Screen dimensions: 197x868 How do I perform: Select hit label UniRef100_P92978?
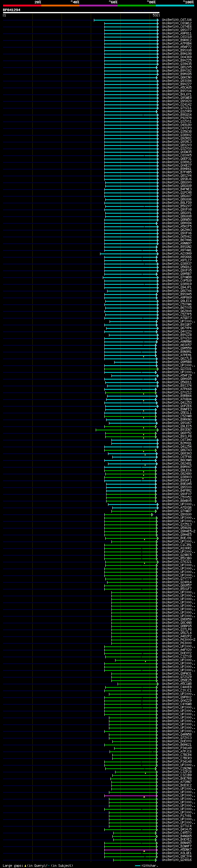click(x=176, y=118)
